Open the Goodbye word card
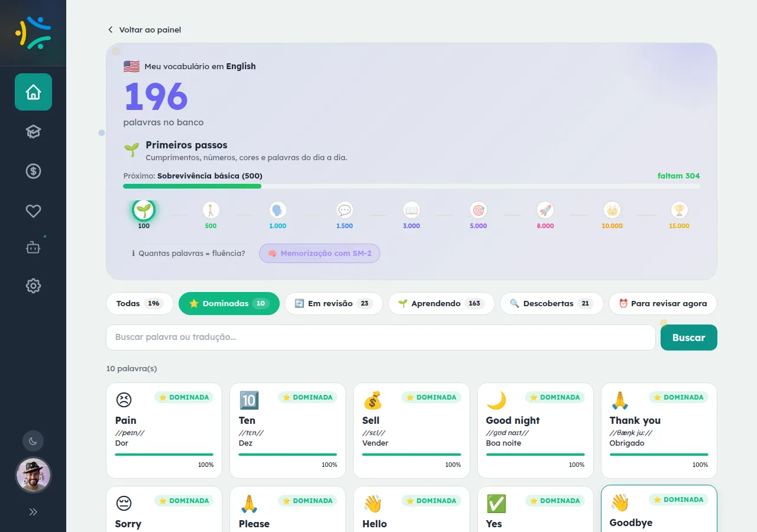 click(659, 508)
